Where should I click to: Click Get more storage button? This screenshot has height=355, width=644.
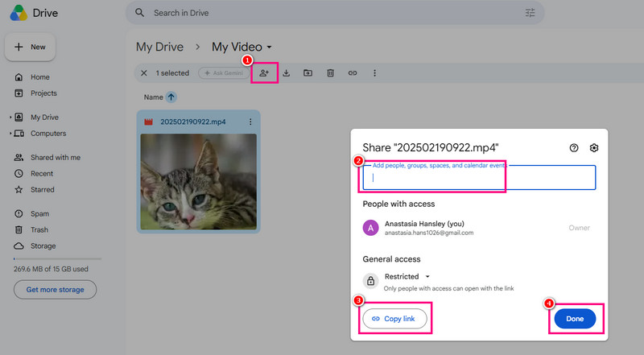pos(55,290)
